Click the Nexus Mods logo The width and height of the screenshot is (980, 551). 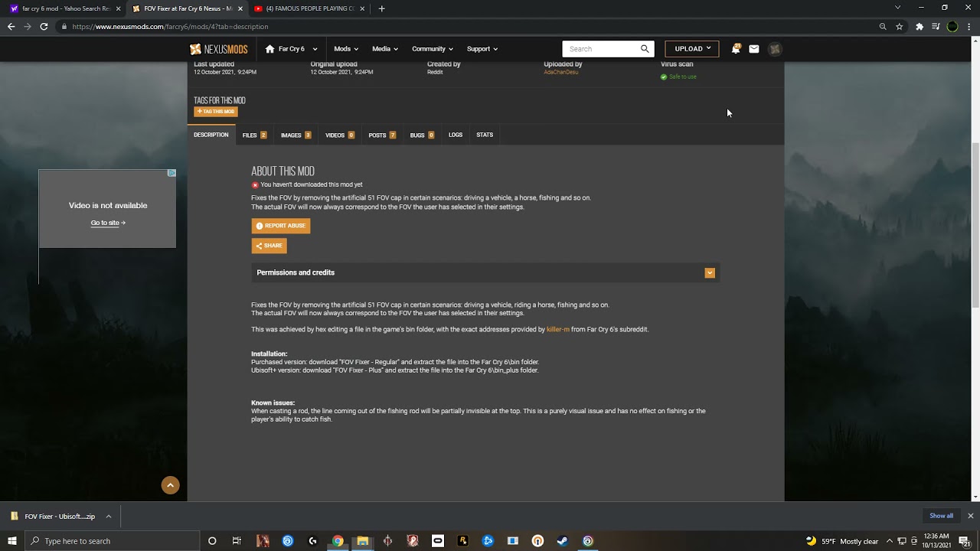219,49
